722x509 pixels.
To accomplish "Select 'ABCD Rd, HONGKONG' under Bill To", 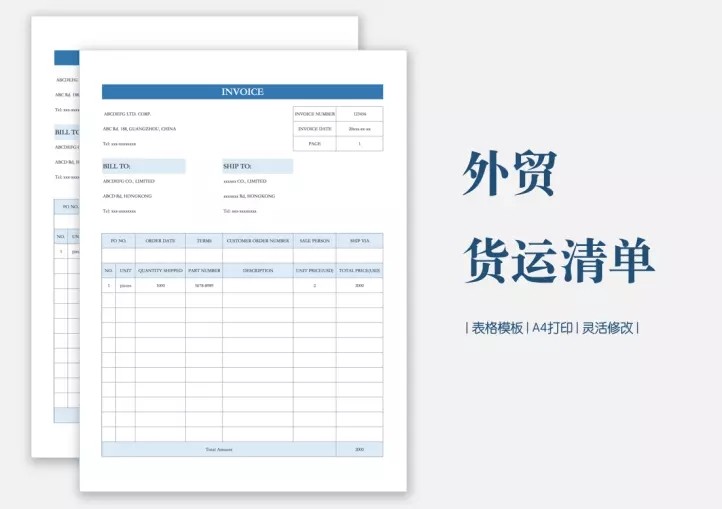I will (x=127, y=196).
